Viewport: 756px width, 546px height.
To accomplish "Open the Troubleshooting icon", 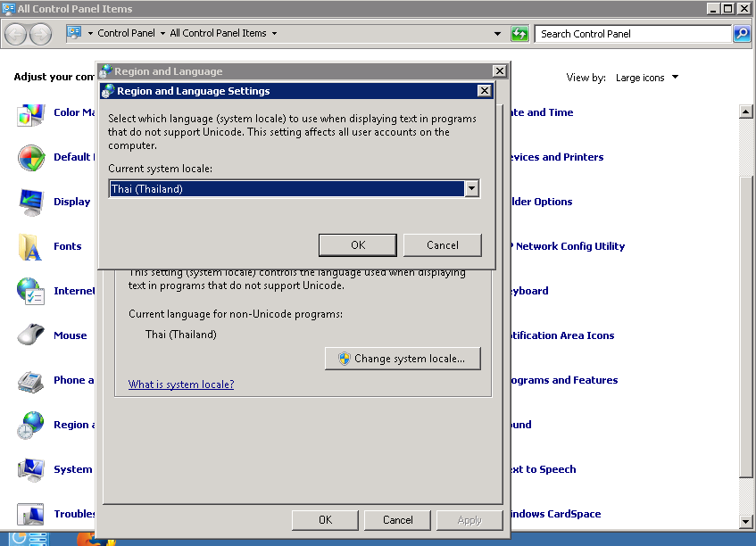I will (29, 514).
